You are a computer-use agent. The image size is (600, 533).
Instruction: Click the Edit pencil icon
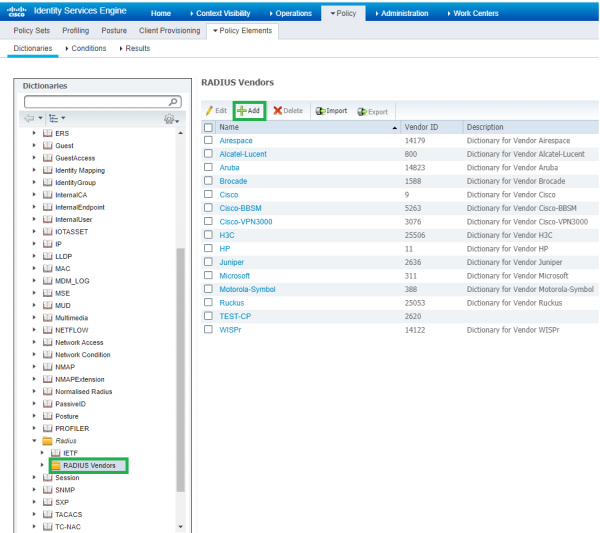pos(209,110)
